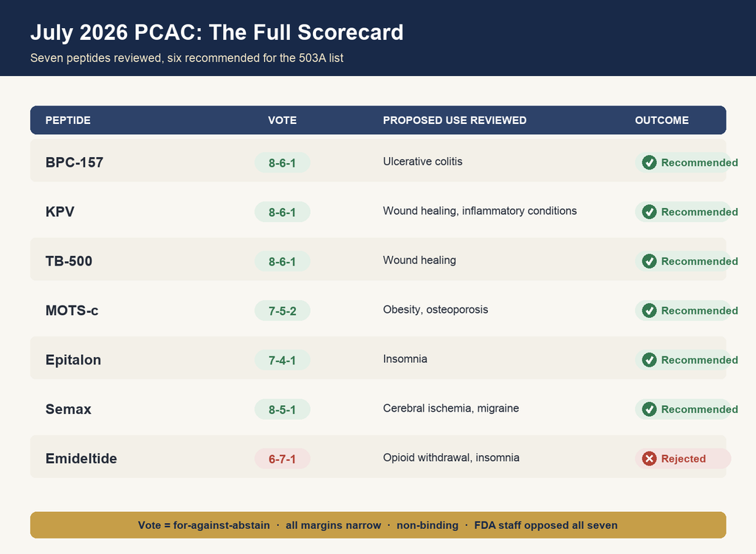Click the red 6-7-1 vote badge

coord(282,459)
